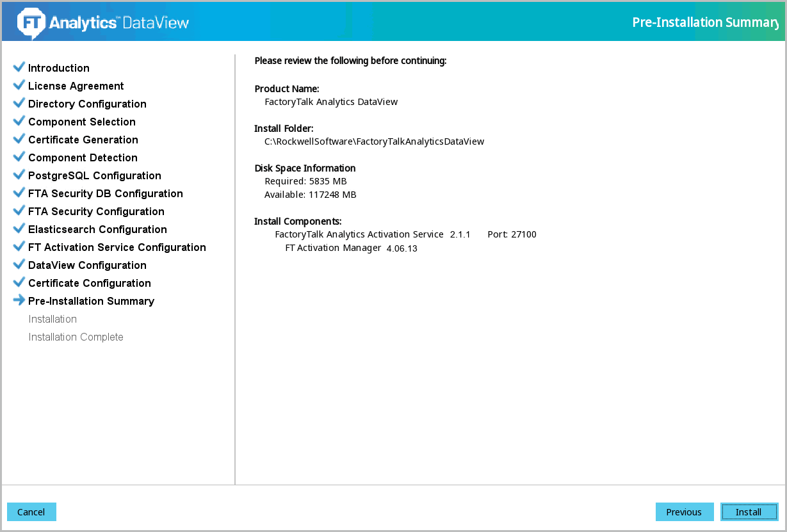Click the checkmark icon beside Introduction
Screen dimensions: 787x532
19,67
